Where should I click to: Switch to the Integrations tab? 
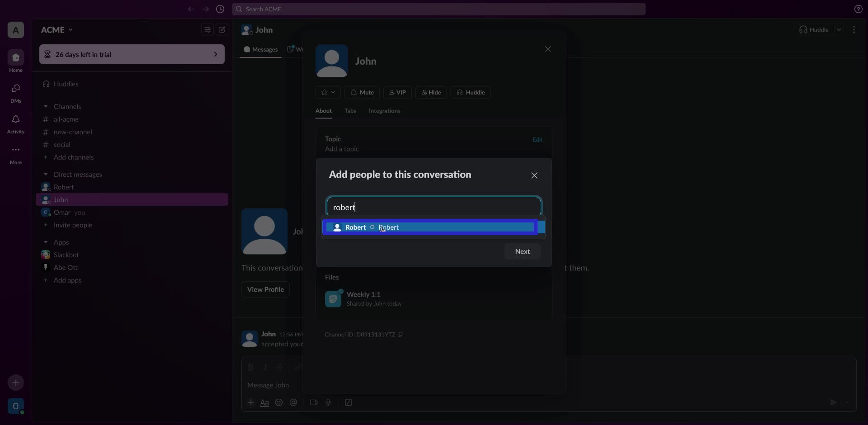coord(385,111)
